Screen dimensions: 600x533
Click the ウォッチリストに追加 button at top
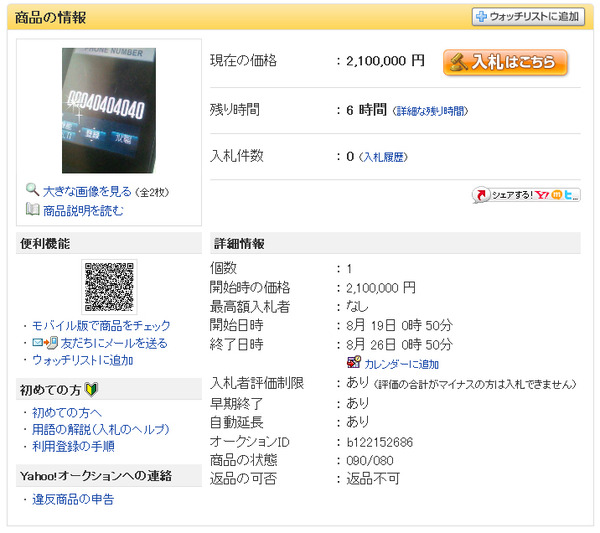528,17
